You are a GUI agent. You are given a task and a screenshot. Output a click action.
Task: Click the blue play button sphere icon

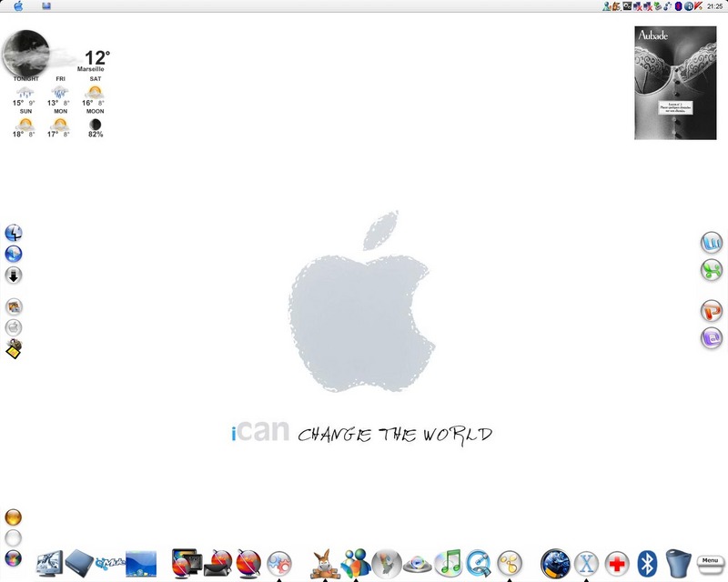tap(14, 254)
